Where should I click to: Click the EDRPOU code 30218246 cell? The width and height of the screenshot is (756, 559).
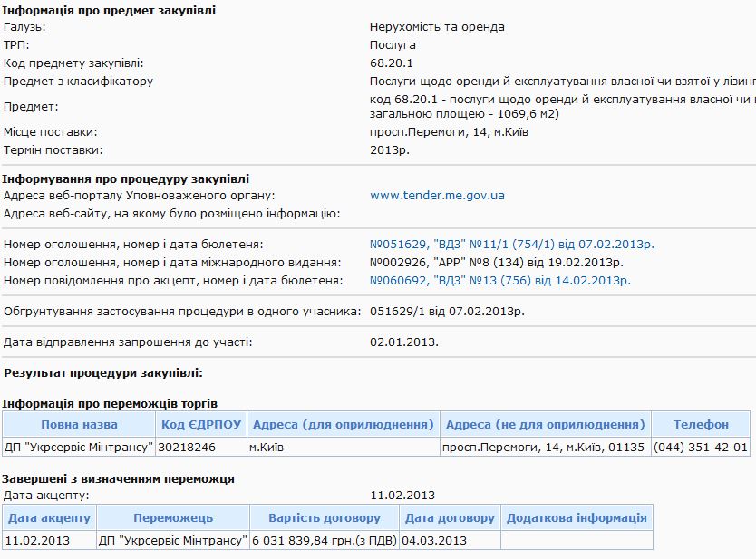[186, 447]
